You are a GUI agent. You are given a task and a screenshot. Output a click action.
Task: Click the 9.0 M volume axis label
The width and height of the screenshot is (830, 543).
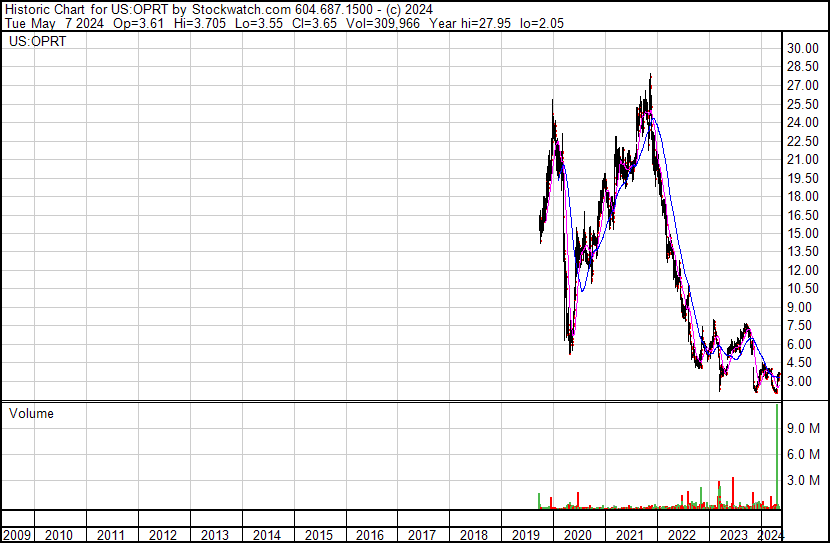[x=804, y=428]
